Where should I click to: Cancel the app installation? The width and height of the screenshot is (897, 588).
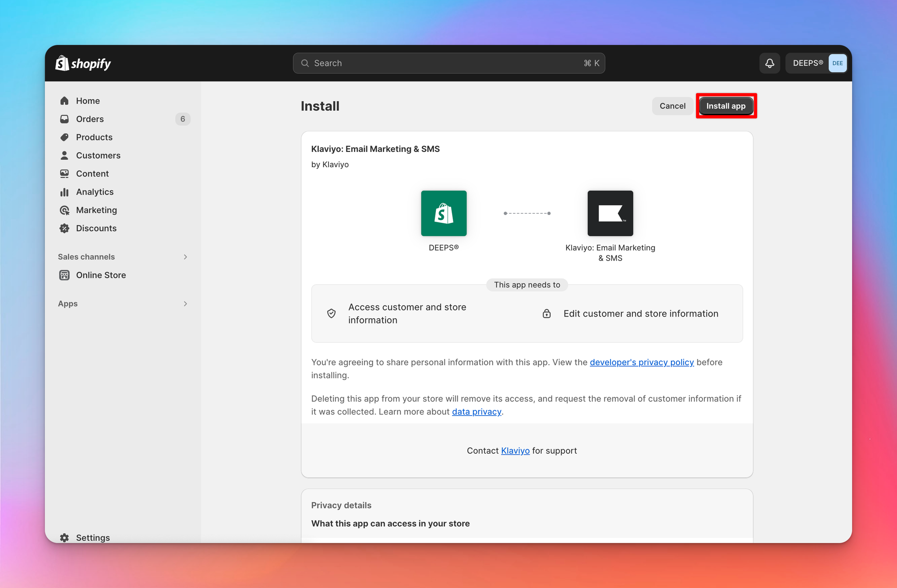(x=672, y=106)
